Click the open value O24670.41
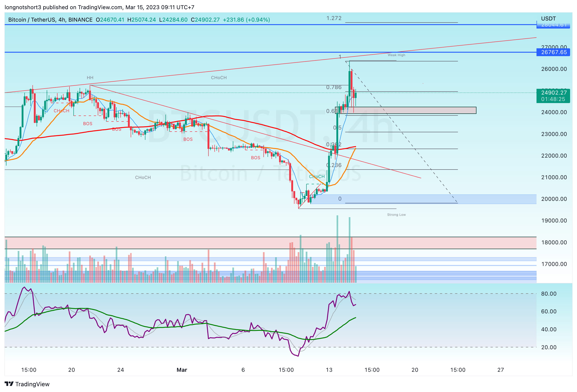577x392 pixels. [x=110, y=20]
